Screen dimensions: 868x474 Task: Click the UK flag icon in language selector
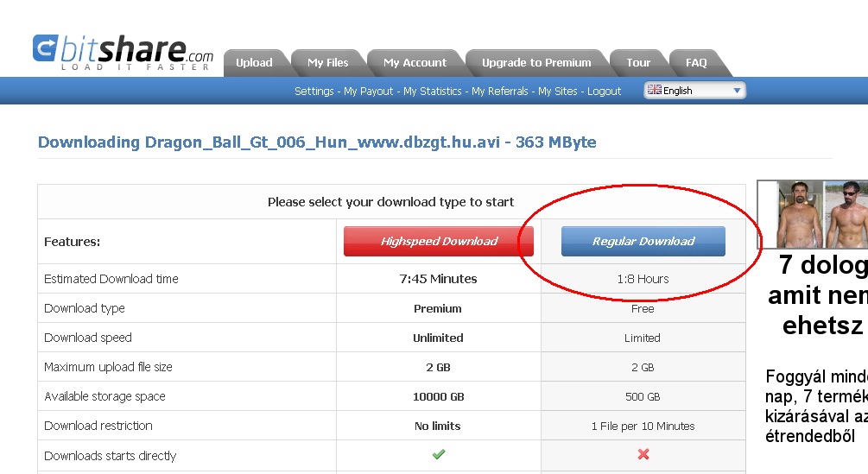pyautogui.click(x=655, y=90)
